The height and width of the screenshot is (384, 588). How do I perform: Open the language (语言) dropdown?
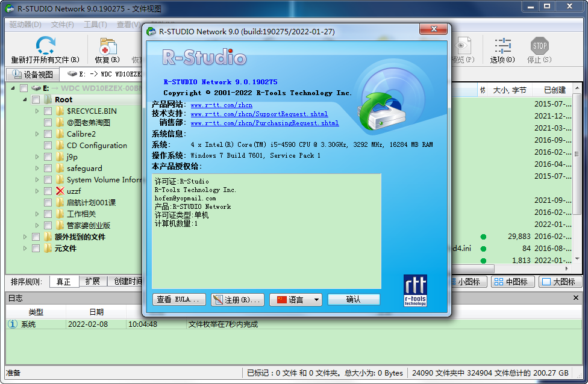[295, 300]
